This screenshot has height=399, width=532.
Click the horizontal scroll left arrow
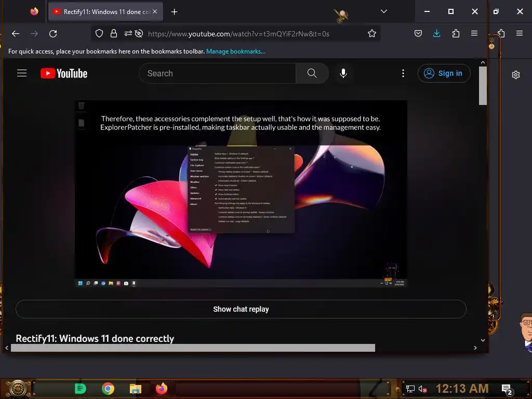pos(7,348)
